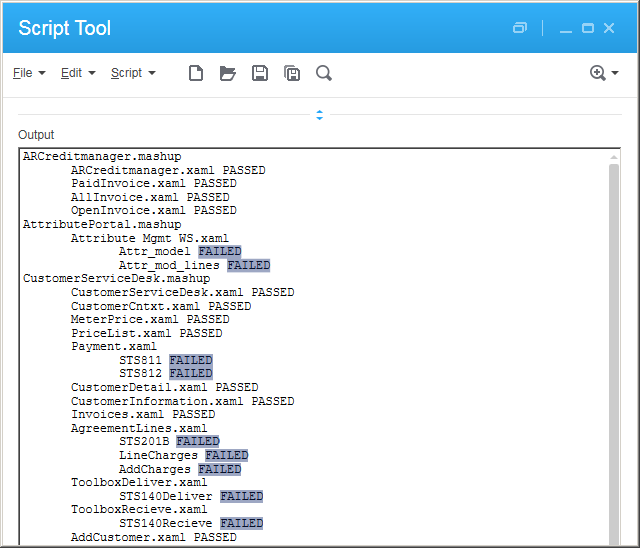Screen dimensions: 640x548
Task: Toggle the panel splitter collapse arrows
Action: pos(320,115)
